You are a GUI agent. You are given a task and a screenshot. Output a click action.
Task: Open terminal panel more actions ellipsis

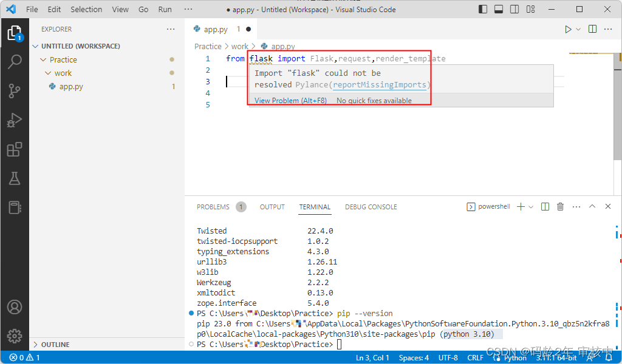click(576, 207)
